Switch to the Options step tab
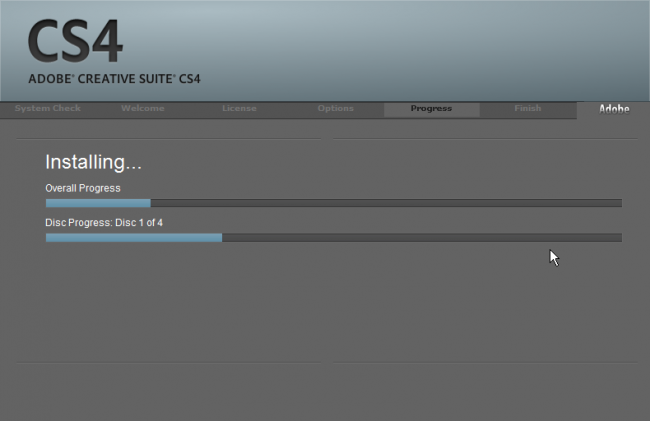This screenshot has width=650, height=421. pos(335,108)
